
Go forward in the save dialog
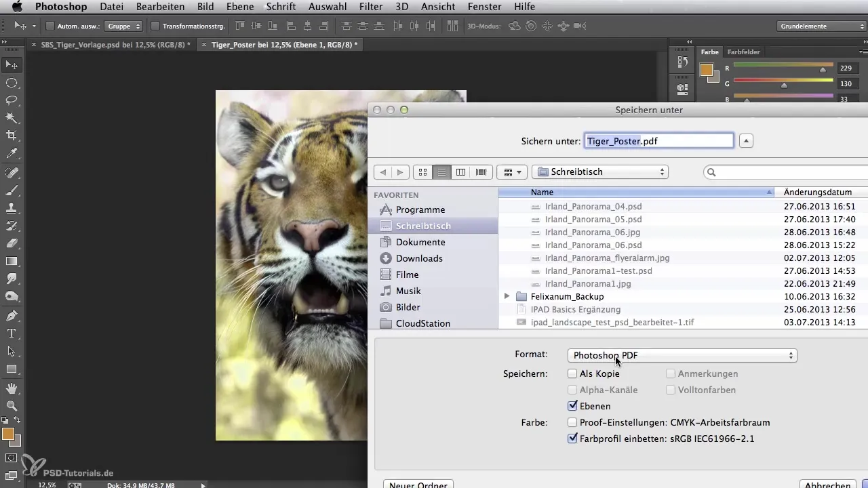[401, 172]
